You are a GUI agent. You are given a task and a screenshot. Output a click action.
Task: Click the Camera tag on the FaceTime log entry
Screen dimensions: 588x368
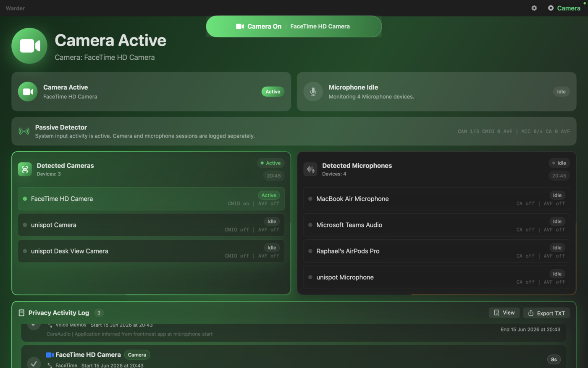pos(137,355)
